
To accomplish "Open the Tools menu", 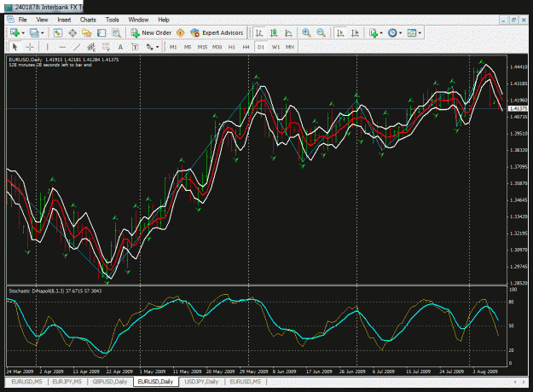I will click(113, 20).
